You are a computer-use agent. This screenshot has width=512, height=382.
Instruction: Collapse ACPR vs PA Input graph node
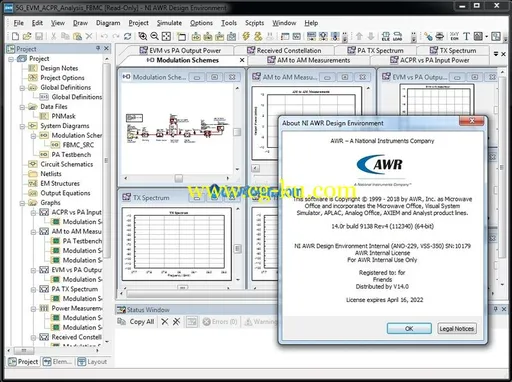(33, 213)
